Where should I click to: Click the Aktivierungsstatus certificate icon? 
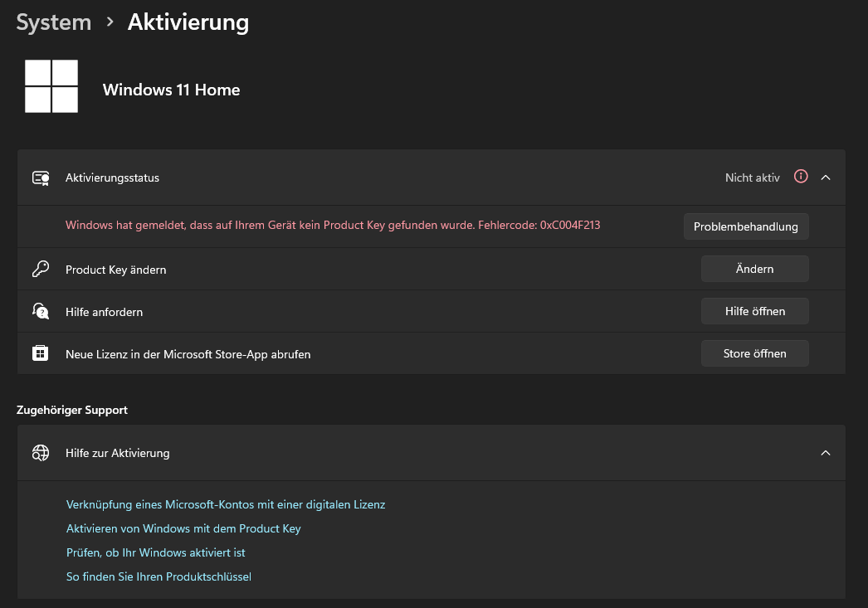41,178
